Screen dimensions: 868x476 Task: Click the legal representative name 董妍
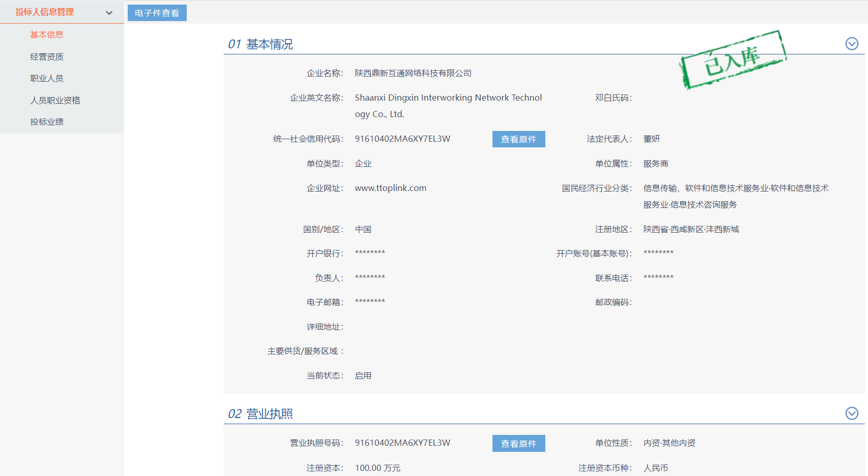click(652, 139)
